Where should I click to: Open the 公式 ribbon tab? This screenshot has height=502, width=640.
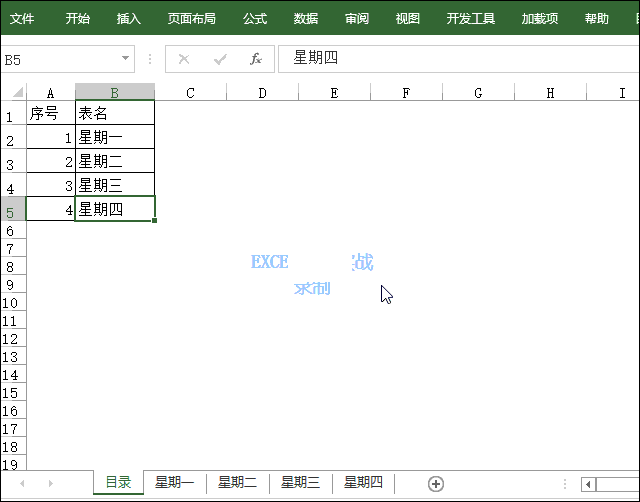[x=255, y=18]
